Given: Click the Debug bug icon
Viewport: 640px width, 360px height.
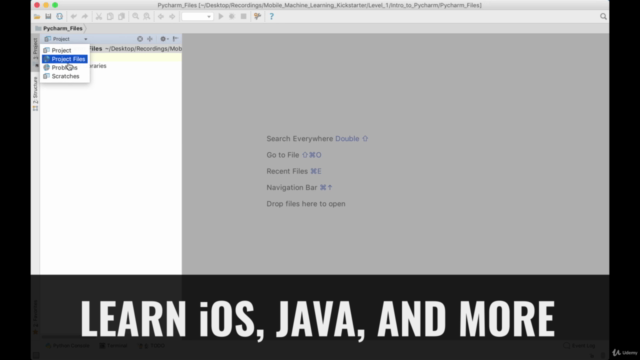Looking at the screenshot, I should (232, 16).
